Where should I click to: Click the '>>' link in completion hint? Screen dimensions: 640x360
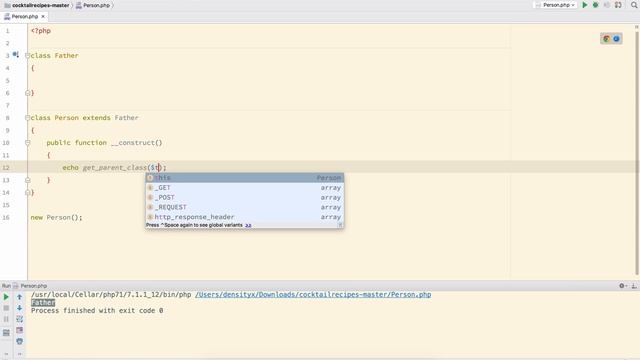coord(248,225)
